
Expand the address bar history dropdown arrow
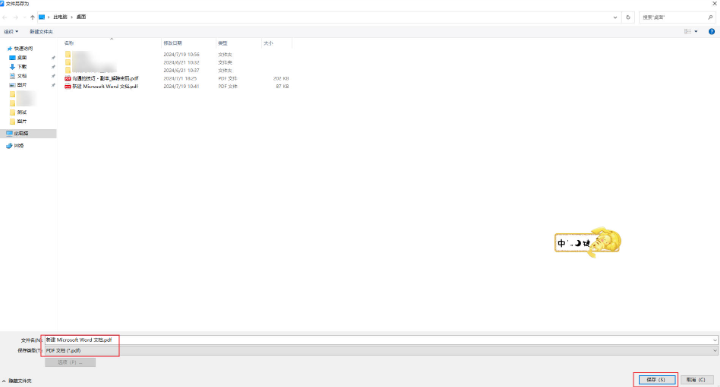coord(615,17)
